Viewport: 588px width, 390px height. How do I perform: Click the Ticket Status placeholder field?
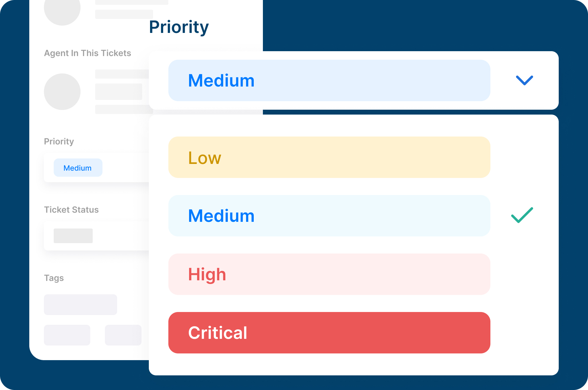tap(73, 236)
